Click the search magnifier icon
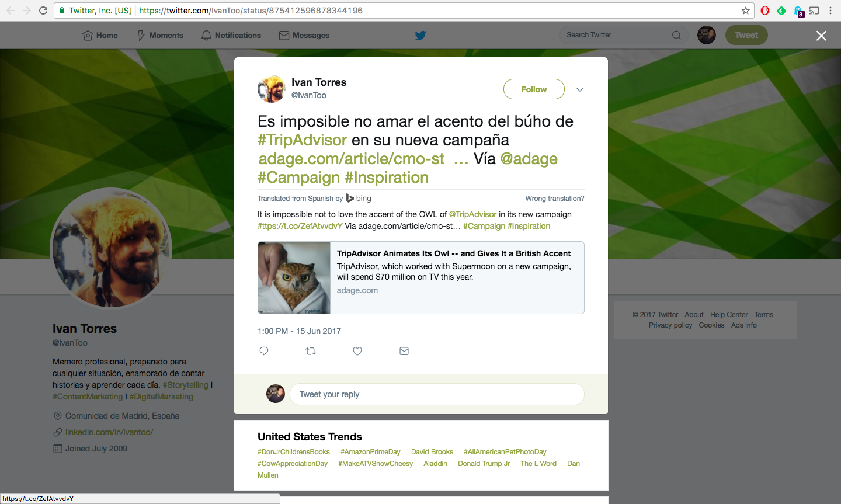 pyautogui.click(x=676, y=35)
